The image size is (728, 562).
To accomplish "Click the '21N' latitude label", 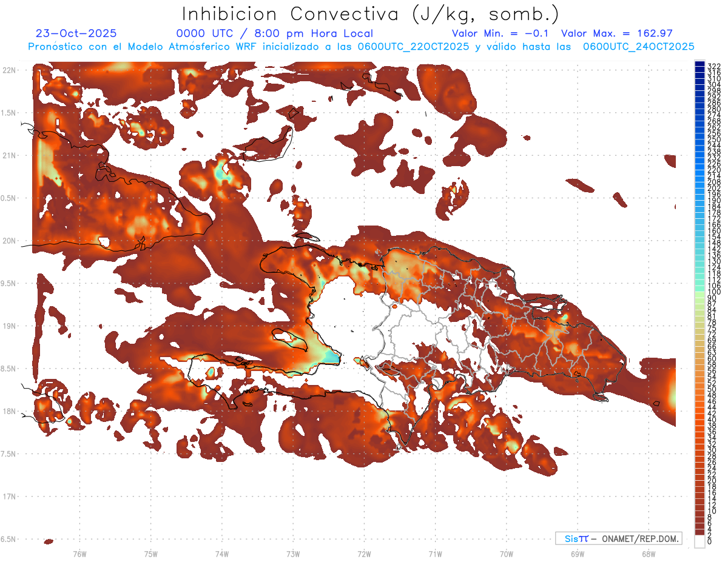I will (9, 156).
